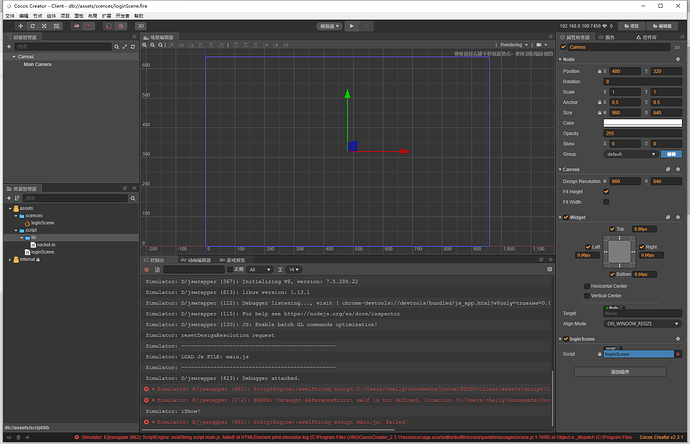The width and height of the screenshot is (690, 444).
Task: Collapse the lib folder
Action: (22, 238)
